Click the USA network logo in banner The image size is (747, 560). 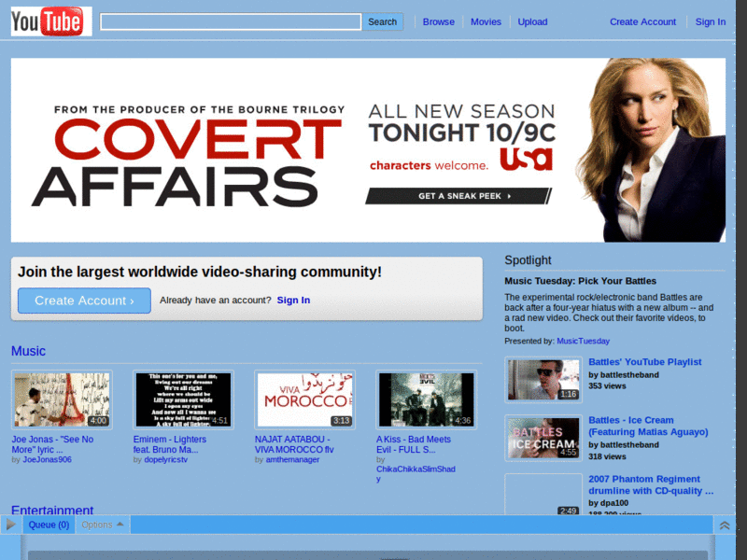coord(527,159)
